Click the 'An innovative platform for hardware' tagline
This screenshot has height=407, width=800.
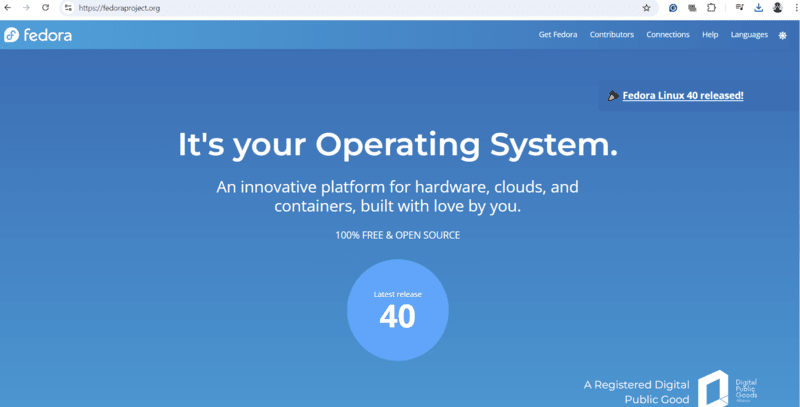(x=397, y=196)
